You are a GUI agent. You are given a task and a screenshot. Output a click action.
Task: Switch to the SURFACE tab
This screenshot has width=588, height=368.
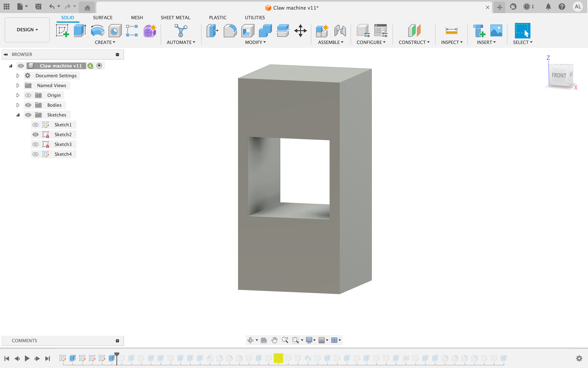tap(103, 17)
